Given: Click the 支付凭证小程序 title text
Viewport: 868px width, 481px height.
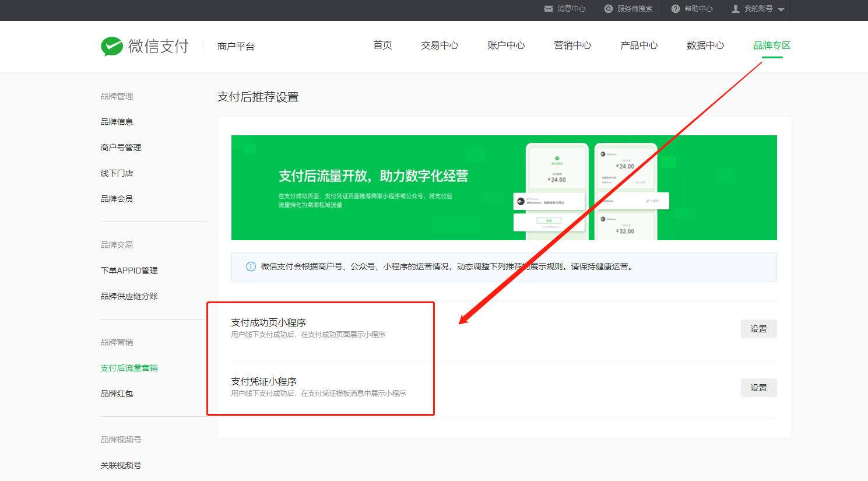Looking at the screenshot, I should pos(264,381).
